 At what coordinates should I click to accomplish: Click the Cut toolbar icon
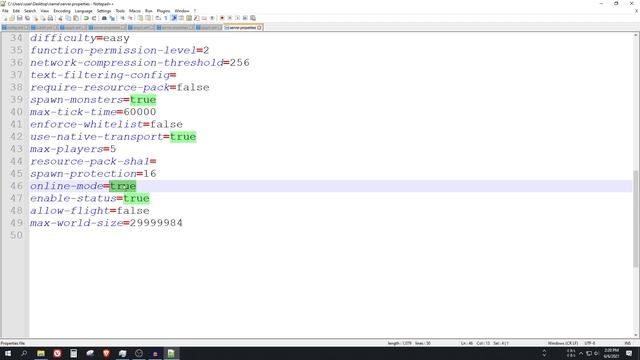60,18
